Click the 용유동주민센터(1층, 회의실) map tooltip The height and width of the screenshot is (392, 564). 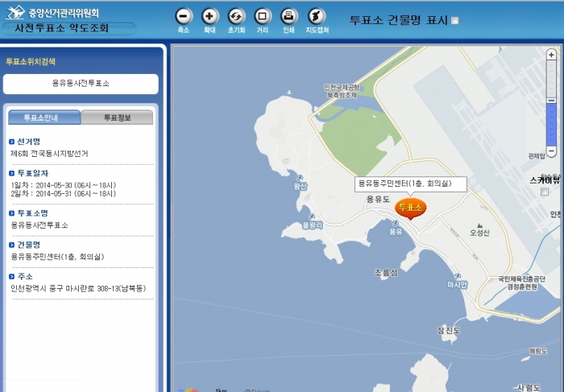click(411, 184)
